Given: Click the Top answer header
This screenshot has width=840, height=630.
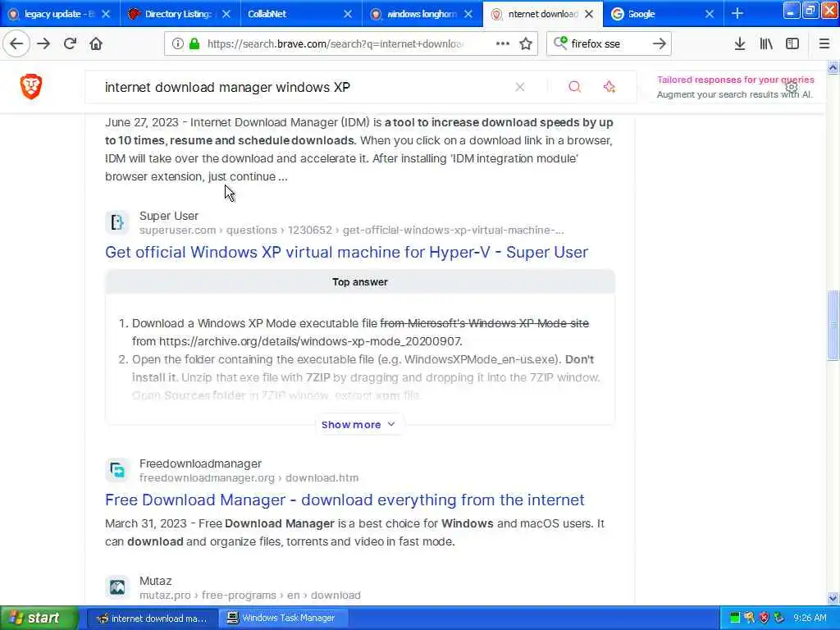Looking at the screenshot, I should click(x=359, y=282).
